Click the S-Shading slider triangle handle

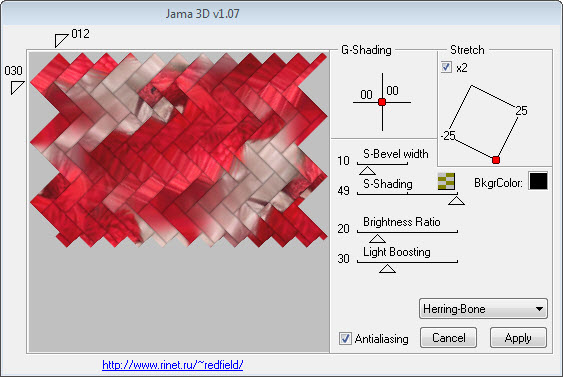click(456, 200)
